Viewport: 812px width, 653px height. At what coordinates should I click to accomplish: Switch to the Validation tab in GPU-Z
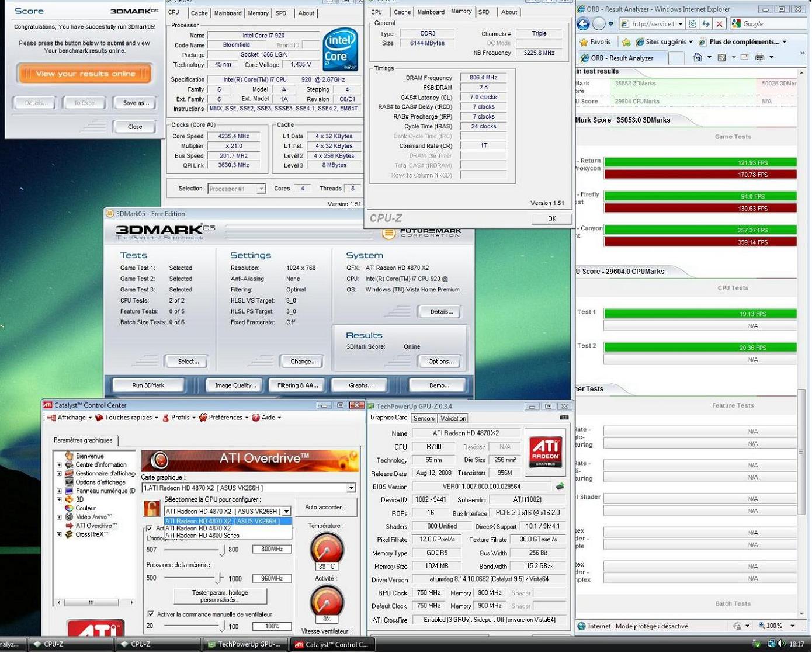pos(453,418)
